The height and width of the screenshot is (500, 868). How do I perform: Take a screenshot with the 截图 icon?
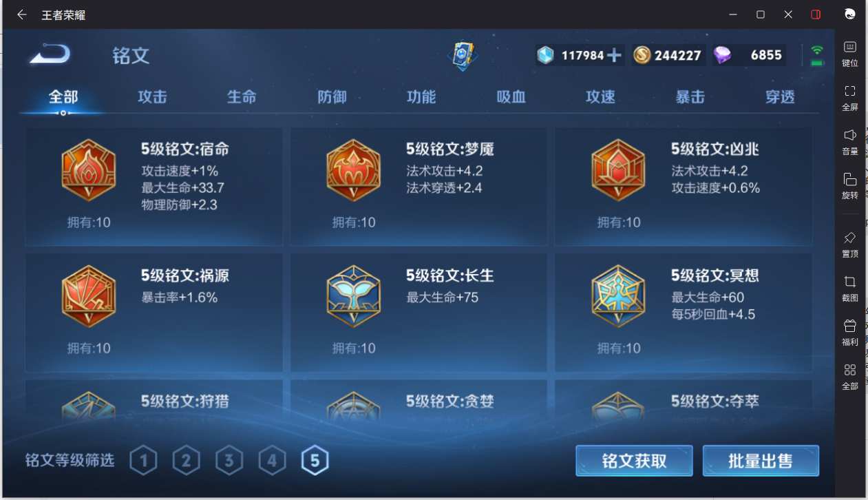click(x=850, y=282)
